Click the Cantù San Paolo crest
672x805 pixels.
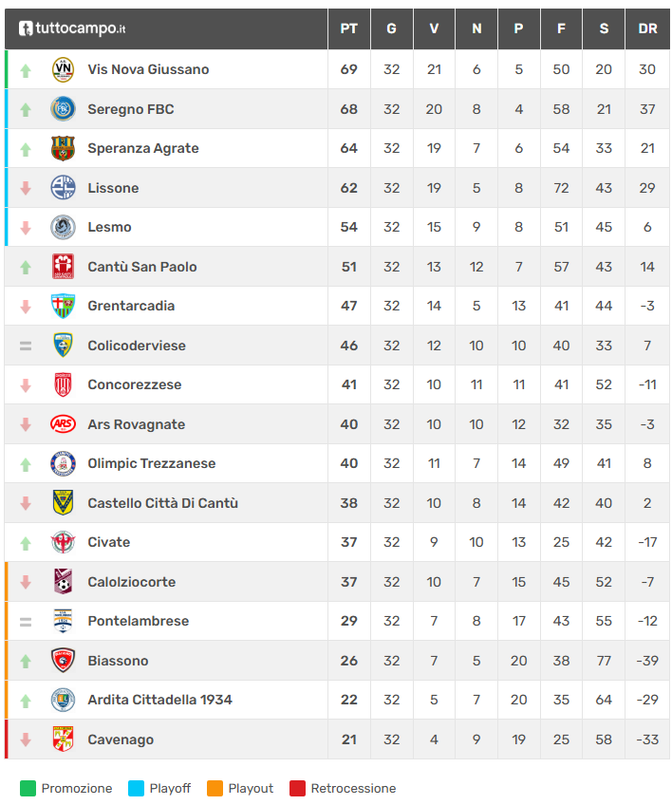[63, 267]
